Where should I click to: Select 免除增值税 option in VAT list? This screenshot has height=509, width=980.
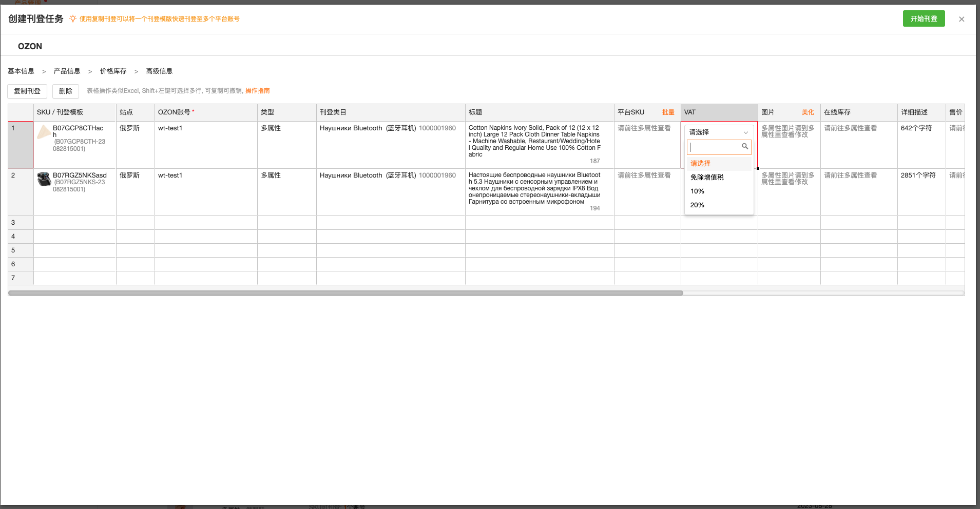click(x=707, y=178)
